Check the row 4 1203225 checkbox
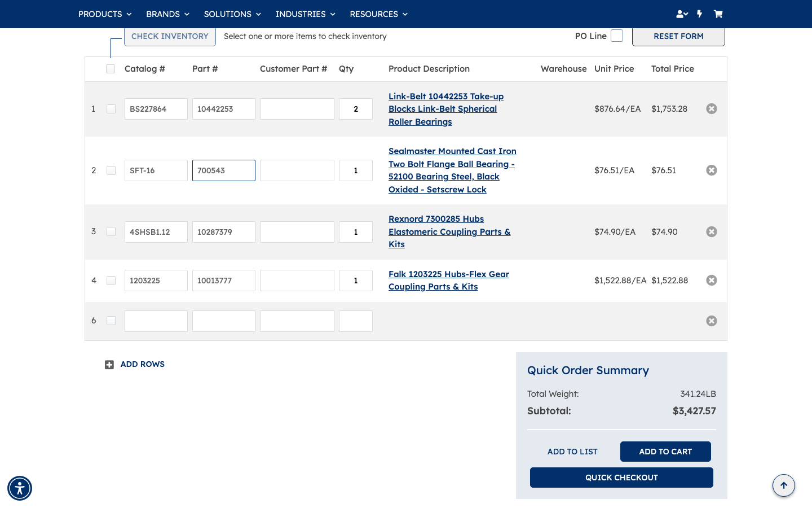812x508 pixels. [x=111, y=281]
